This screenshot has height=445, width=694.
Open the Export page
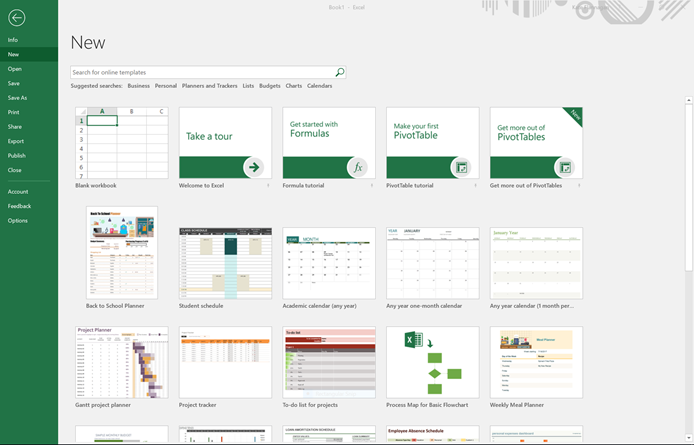click(29, 141)
